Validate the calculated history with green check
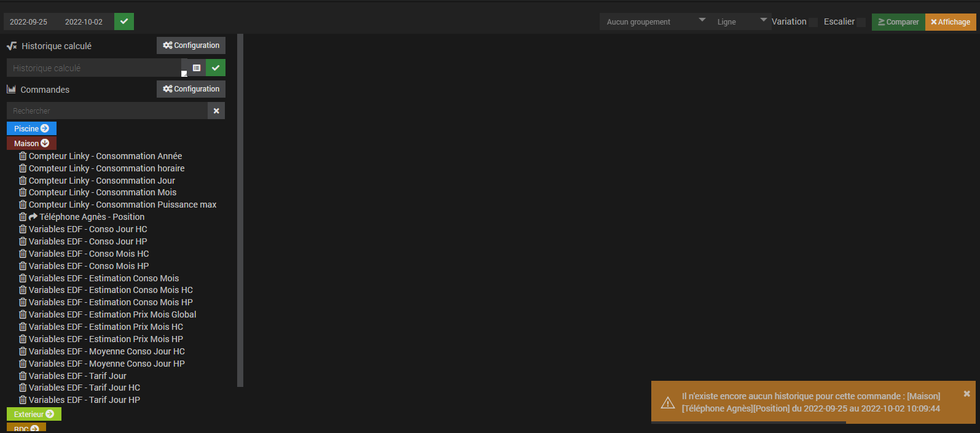Screen dimensions: 980x433 point(216,68)
